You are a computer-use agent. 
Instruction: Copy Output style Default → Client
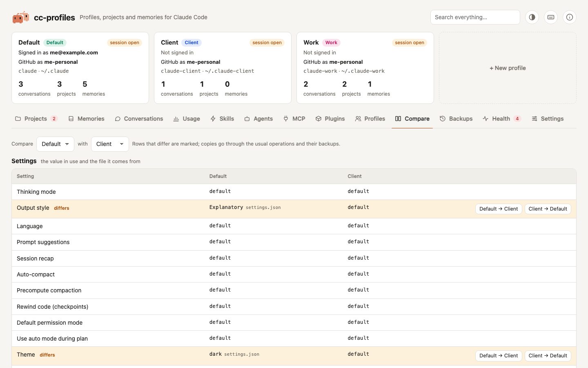click(499, 209)
